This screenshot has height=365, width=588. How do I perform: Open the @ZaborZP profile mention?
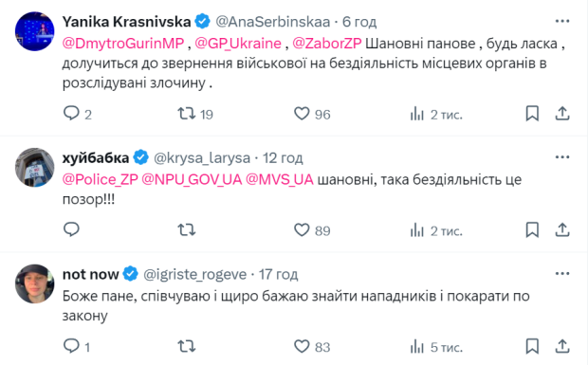tap(326, 44)
